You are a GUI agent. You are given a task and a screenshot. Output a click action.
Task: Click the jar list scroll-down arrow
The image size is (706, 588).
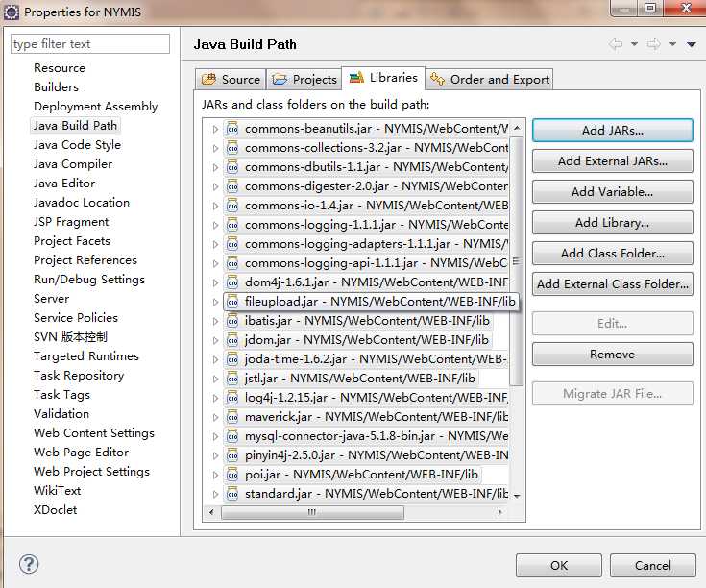pyautogui.click(x=517, y=496)
